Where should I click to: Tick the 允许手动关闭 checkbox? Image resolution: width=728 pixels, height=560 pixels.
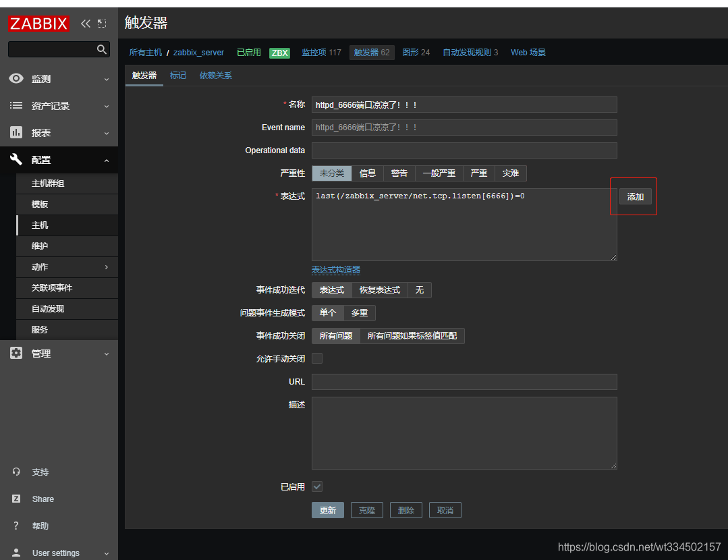[x=317, y=358]
